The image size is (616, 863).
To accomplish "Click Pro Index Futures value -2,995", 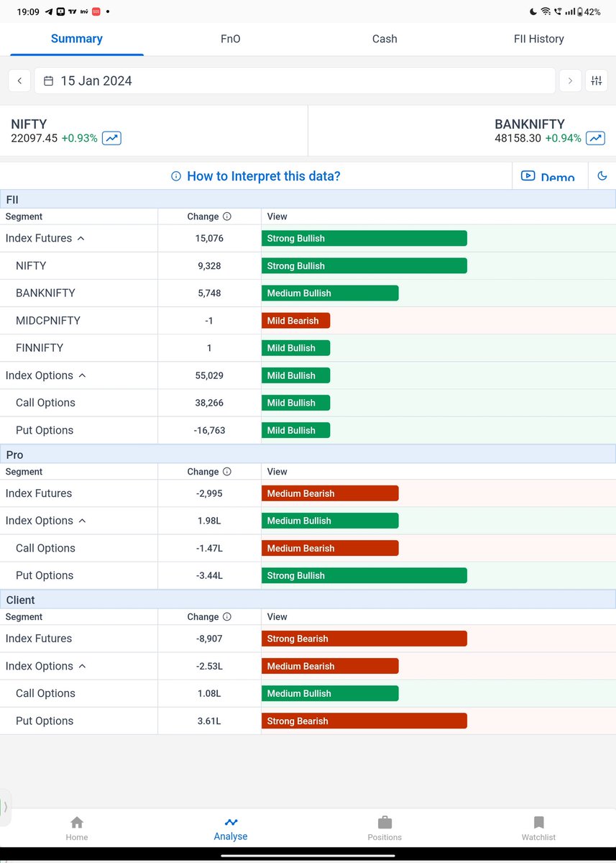I will 209,493.
